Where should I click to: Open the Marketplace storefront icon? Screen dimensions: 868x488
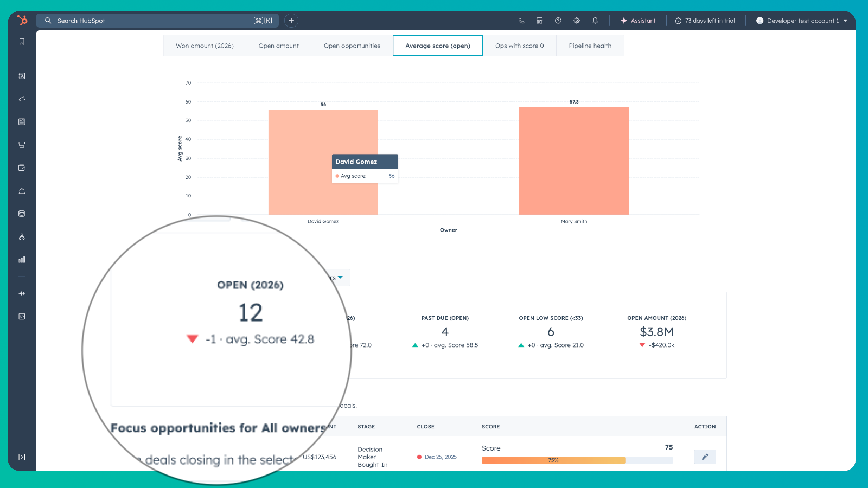click(x=540, y=21)
